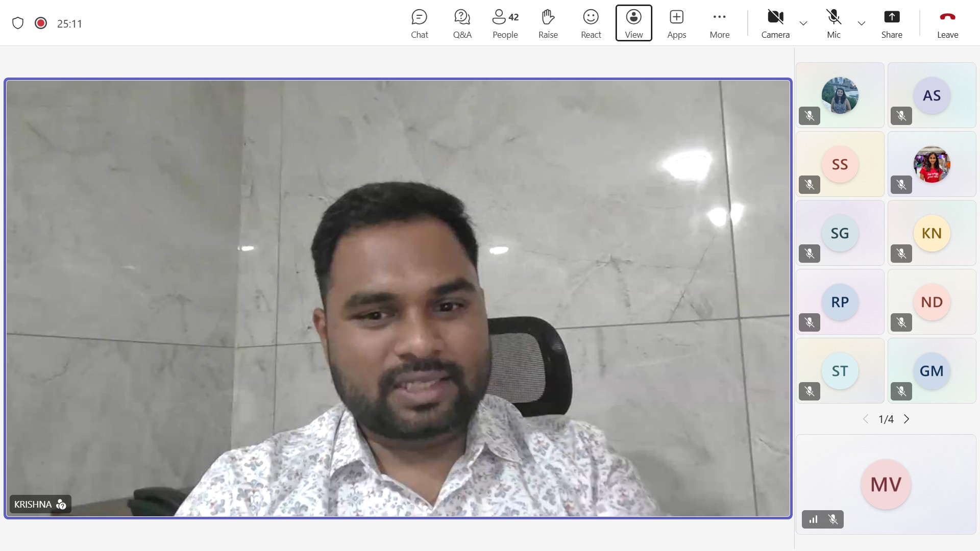Viewport: 980px width, 551px height.
Task: Open the Q&A panel
Action: 462,23
